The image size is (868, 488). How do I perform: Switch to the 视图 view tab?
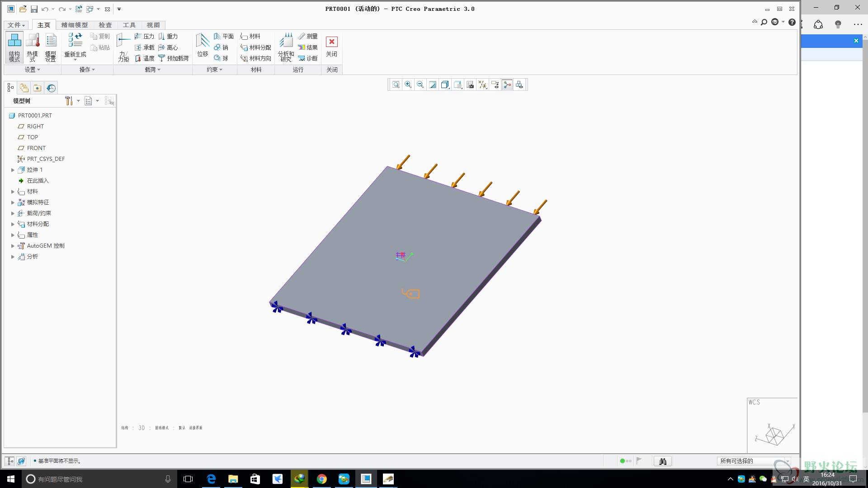(153, 25)
